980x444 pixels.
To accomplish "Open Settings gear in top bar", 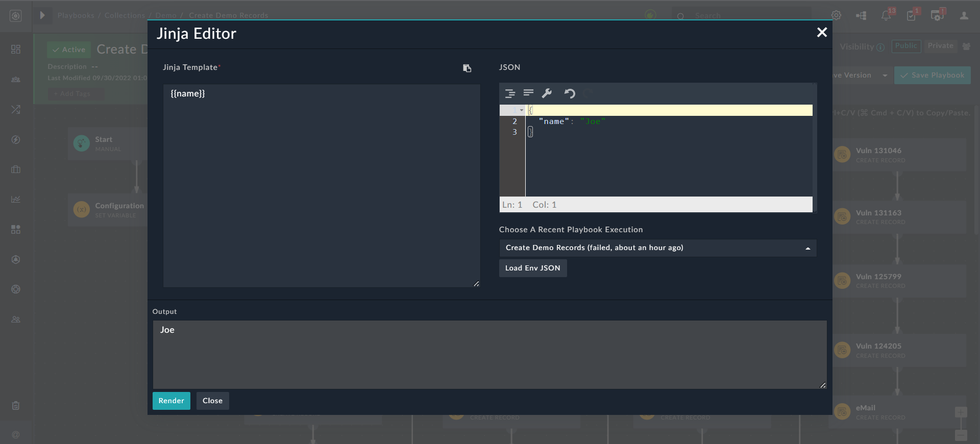I will pyautogui.click(x=836, y=15).
